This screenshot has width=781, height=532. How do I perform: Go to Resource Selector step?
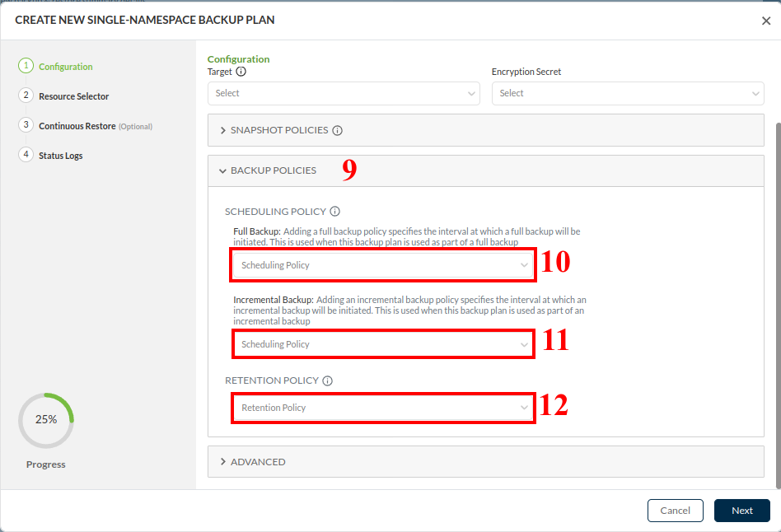(x=73, y=96)
